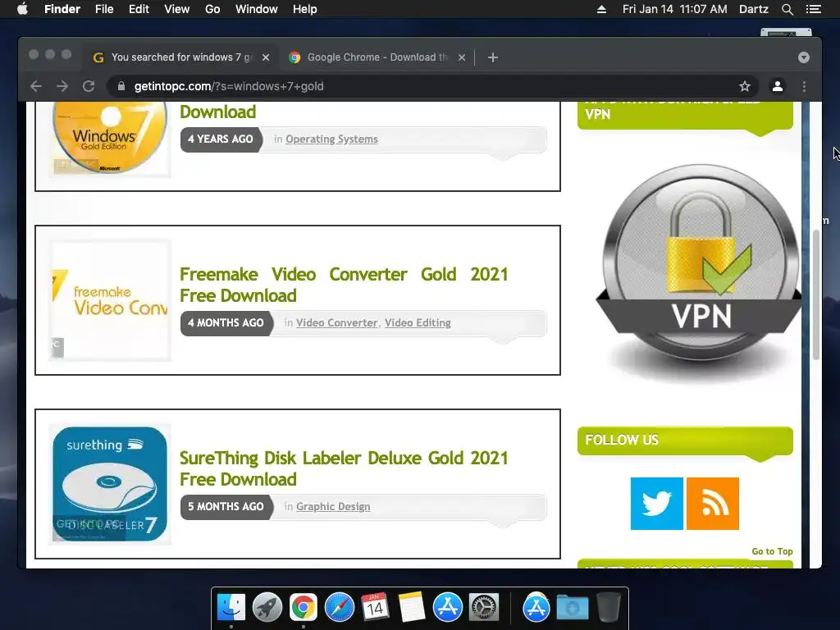Click the Dartz user name in menu bar
The width and height of the screenshot is (840, 630).
[753, 9]
